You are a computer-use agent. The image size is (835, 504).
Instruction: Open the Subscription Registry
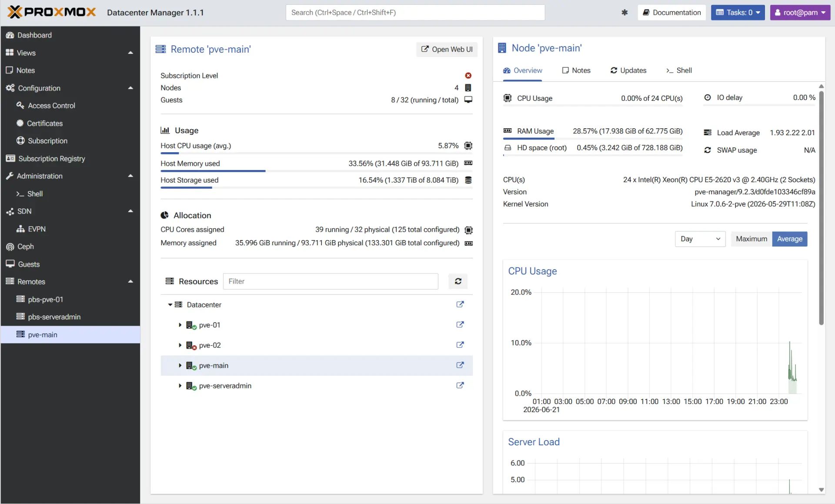tap(70, 159)
